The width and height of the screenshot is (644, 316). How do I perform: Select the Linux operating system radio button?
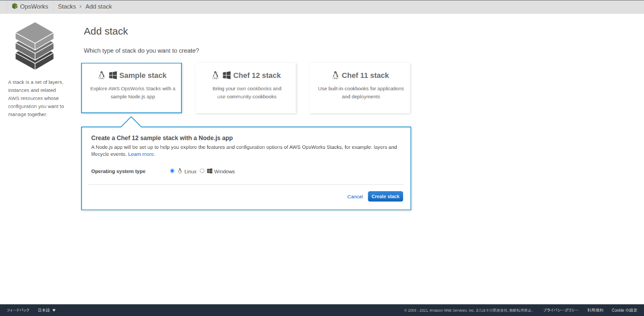tap(172, 171)
